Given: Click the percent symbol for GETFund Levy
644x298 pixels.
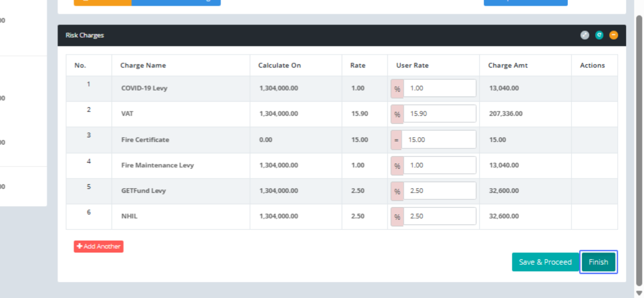Looking at the screenshot, I should (397, 191).
